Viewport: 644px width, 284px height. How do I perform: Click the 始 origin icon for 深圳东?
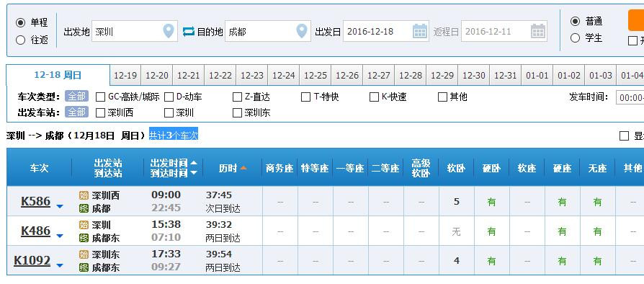point(84,254)
